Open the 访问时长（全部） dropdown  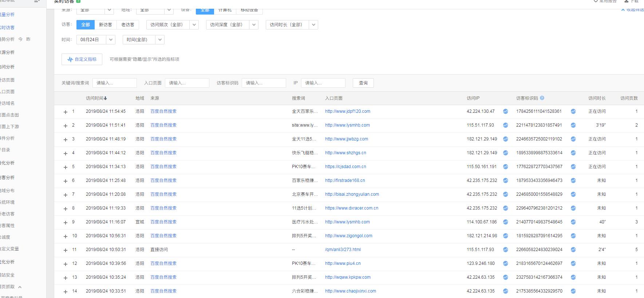tap(292, 25)
